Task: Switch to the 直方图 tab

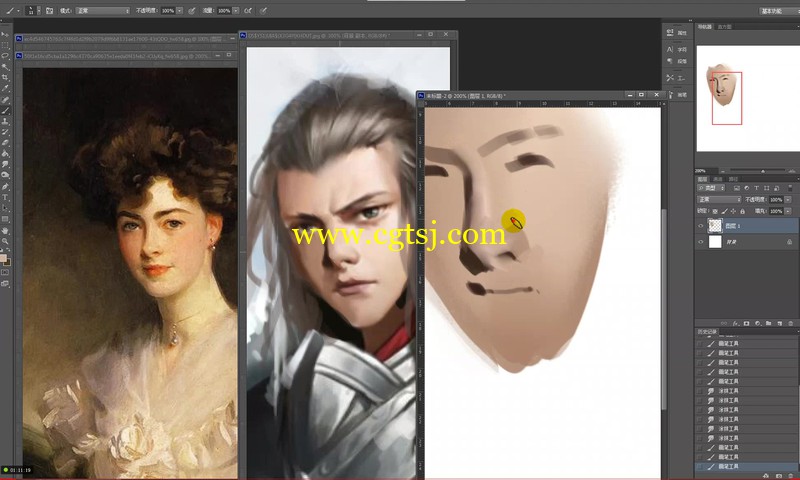Action: tap(724, 27)
